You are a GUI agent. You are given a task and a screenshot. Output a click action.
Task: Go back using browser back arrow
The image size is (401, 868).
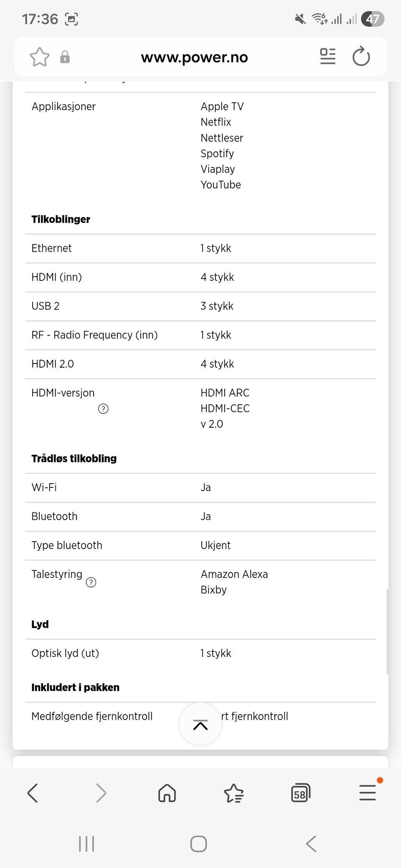pos(33,793)
